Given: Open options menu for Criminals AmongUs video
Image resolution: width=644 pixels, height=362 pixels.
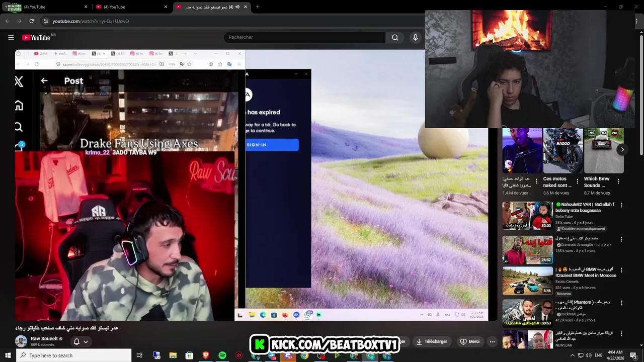Looking at the screenshot, I should coord(621,239).
